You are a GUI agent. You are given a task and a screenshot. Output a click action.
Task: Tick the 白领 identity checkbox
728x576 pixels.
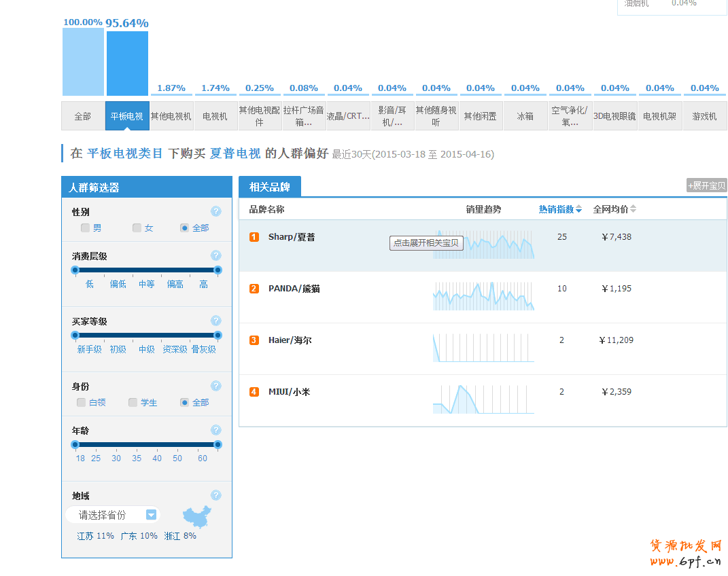[x=82, y=403]
